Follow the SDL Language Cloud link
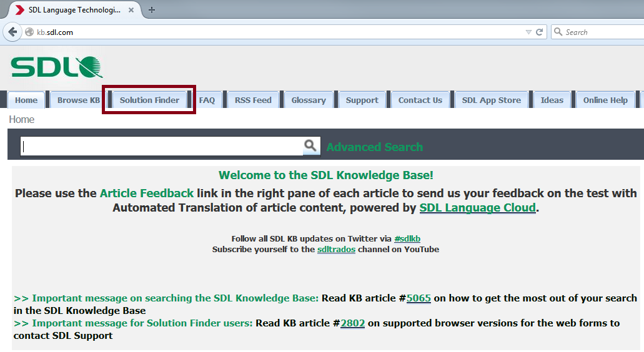Image resolution: width=644 pixels, height=352 pixels. [x=478, y=208]
